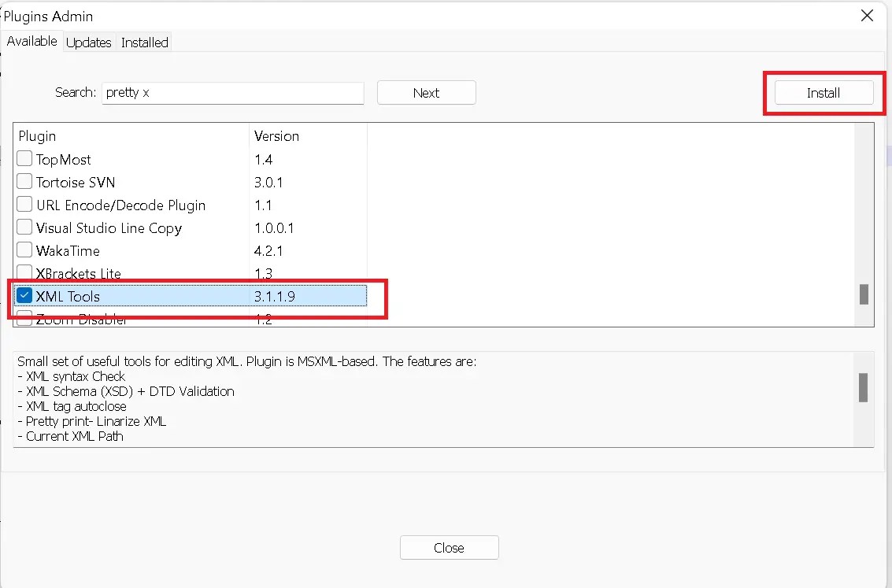Click the Next search button
The image size is (892, 588).
click(426, 93)
